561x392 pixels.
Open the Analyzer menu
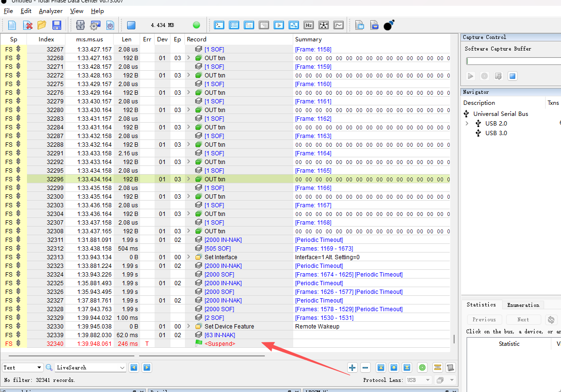(51, 11)
